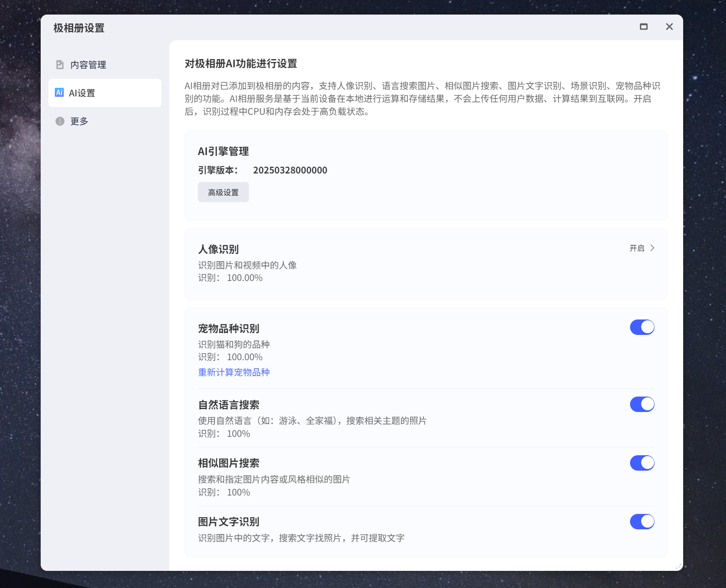Switch off 图片文字识别
Screen dimensions: 726x588
click(642, 522)
